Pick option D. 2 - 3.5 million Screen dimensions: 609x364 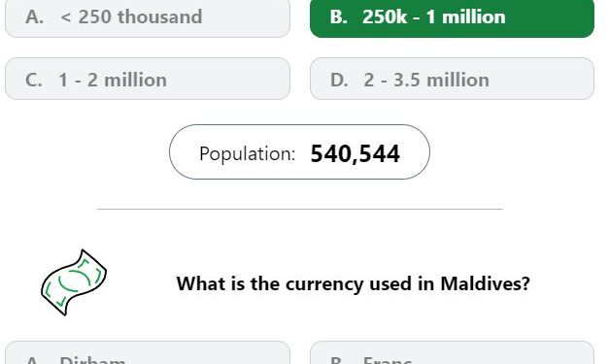452,79
